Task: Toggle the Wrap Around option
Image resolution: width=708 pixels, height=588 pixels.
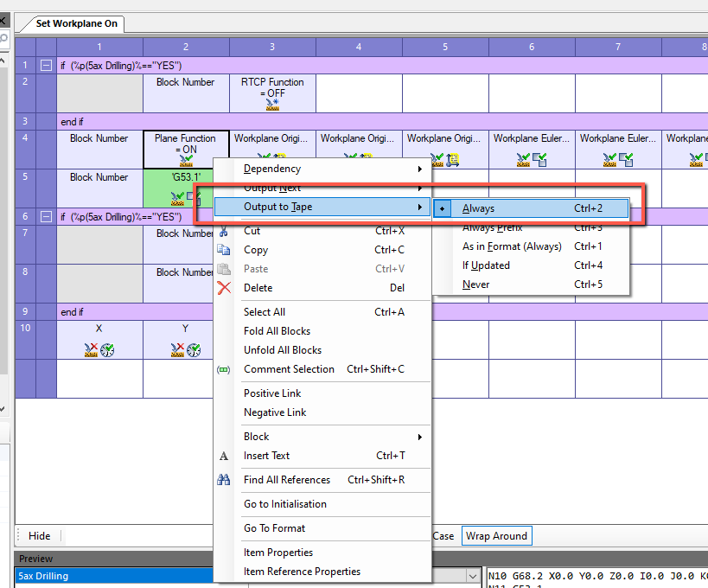Action: click(496, 536)
